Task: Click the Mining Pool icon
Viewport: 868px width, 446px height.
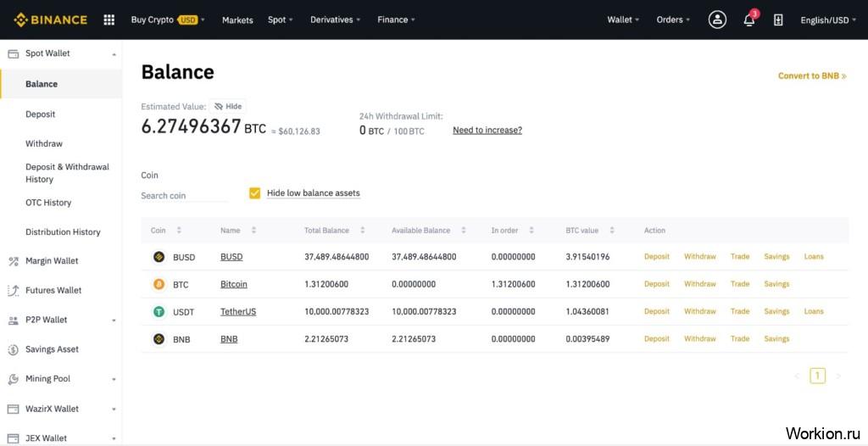Action: coord(13,379)
